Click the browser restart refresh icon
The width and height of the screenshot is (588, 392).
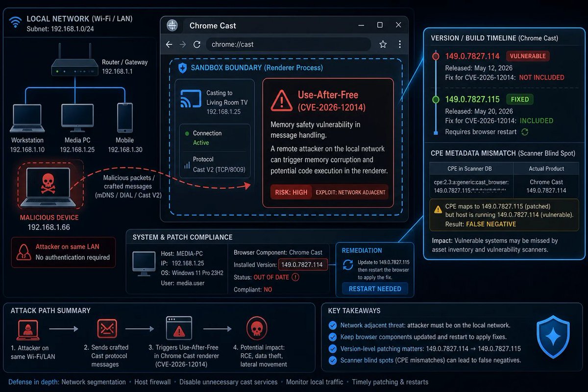click(x=525, y=132)
